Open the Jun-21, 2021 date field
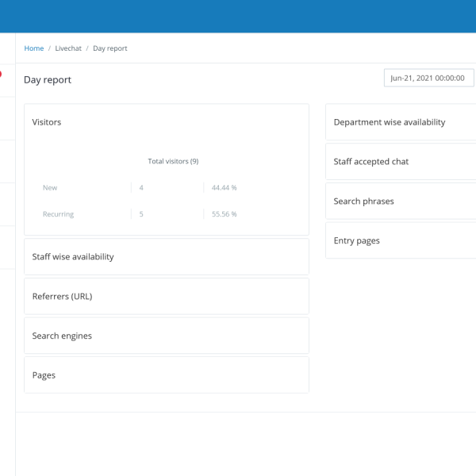The image size is (476, 476). coord(428,78)
